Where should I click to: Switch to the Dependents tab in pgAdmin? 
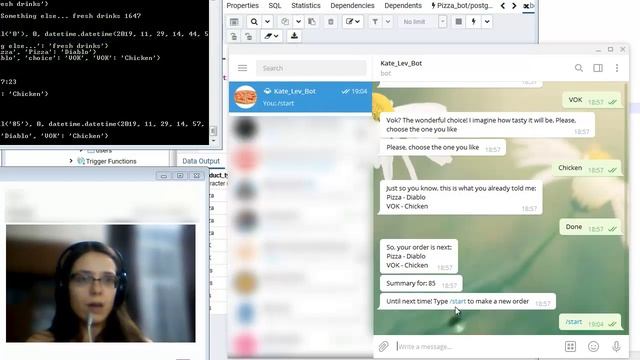(x=403, y=5)
